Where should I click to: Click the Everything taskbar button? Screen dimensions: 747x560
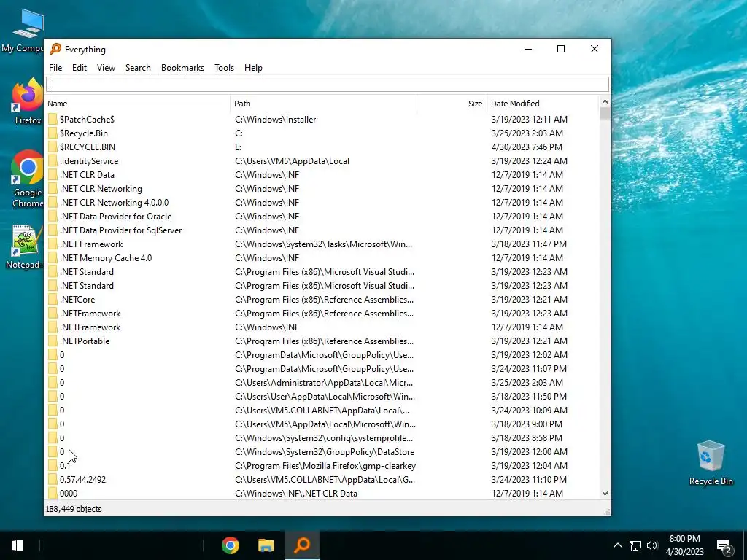(x=302, y=545)
